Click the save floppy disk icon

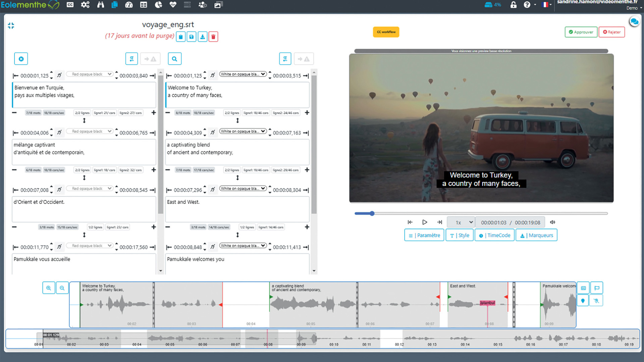click(192, 37)
